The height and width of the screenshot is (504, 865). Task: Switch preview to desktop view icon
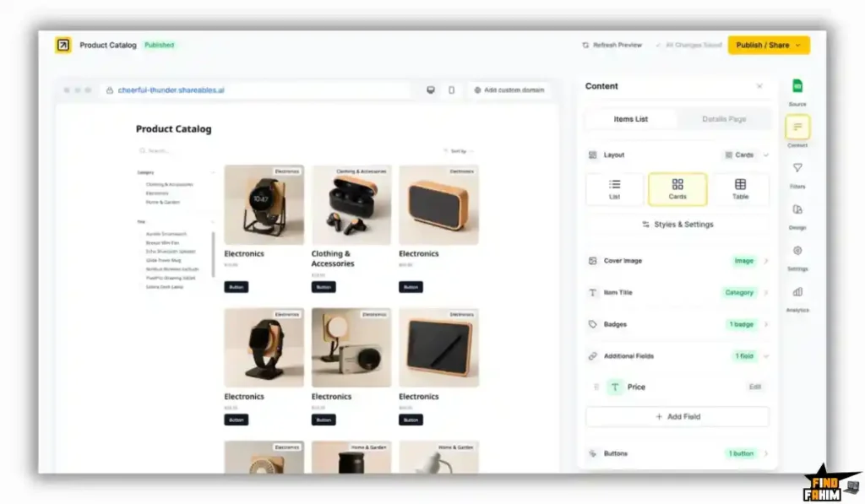click(x=431, y=90)
